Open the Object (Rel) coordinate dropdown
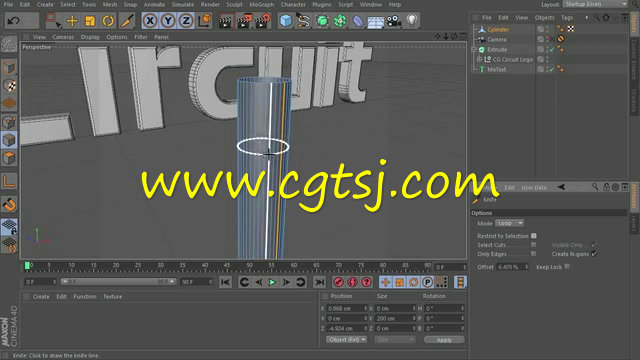The height and width of the screenshot is (360, 640). pos(347,340)
